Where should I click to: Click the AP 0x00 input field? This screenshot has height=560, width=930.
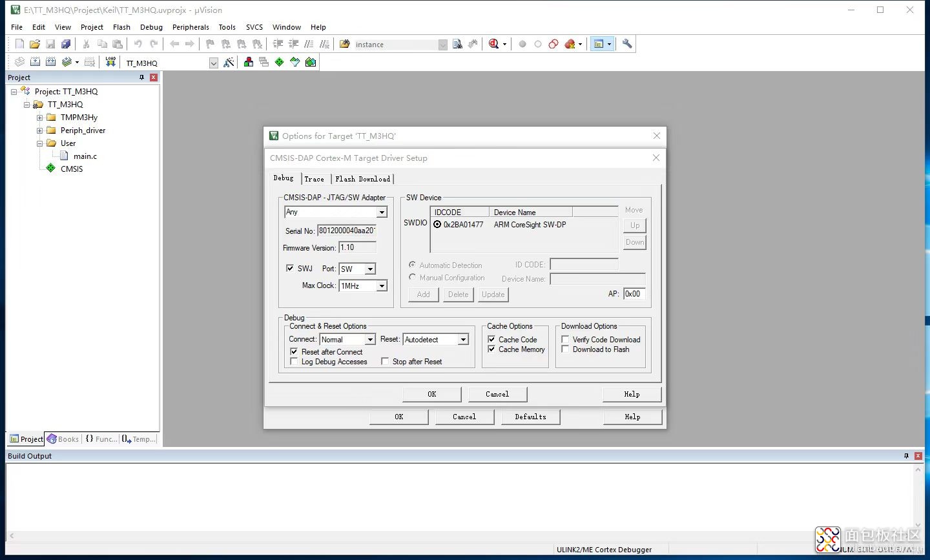pyautogui.click(x=634, y=294)
